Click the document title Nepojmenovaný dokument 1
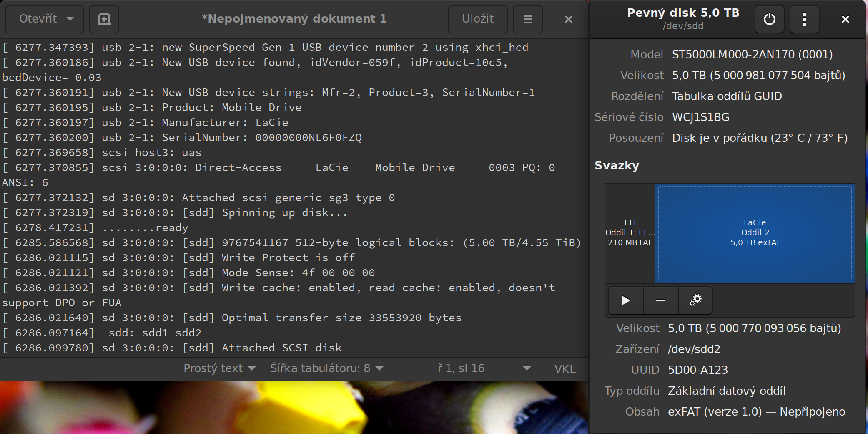Screen dimensions: 868x434 pyautogui.click(x=294, y=19)
